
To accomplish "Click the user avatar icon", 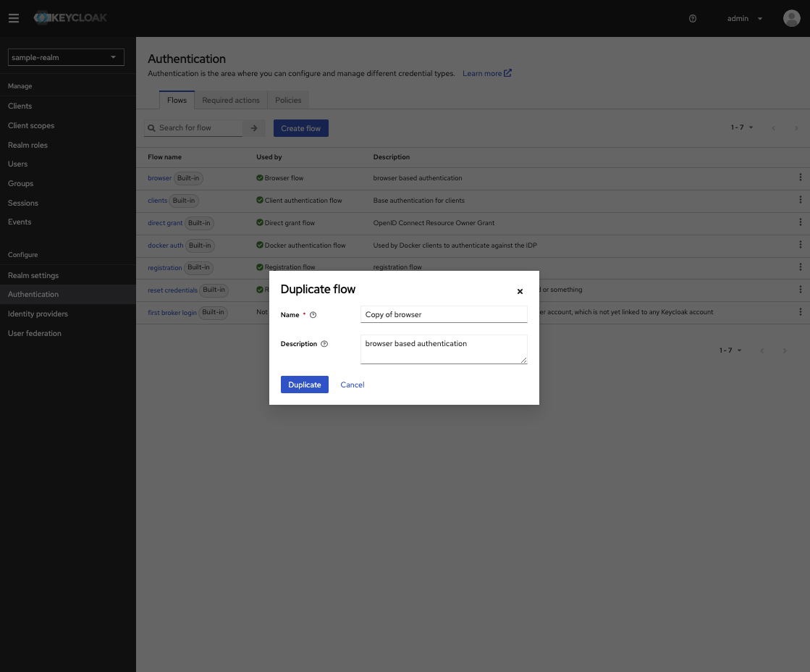I will pyautogui.click(x=791, y=19).
